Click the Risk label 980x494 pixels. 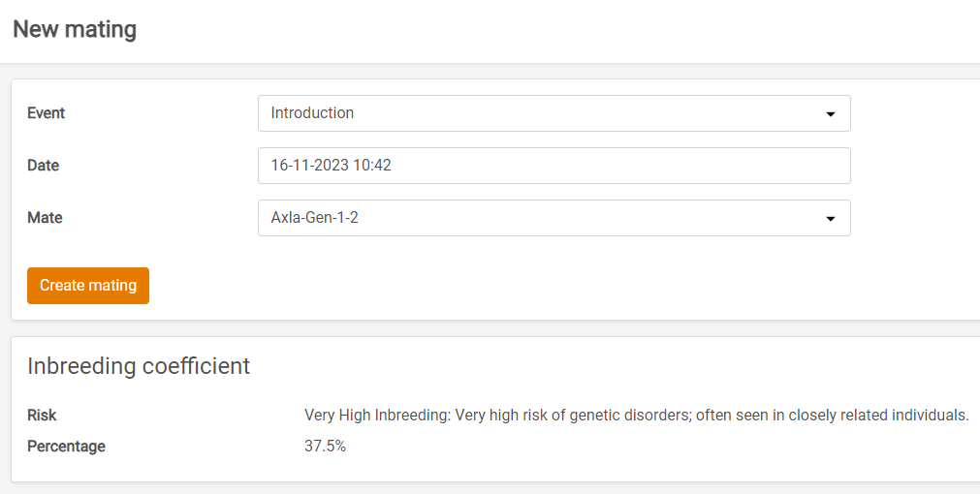click(x=42, y=416)
